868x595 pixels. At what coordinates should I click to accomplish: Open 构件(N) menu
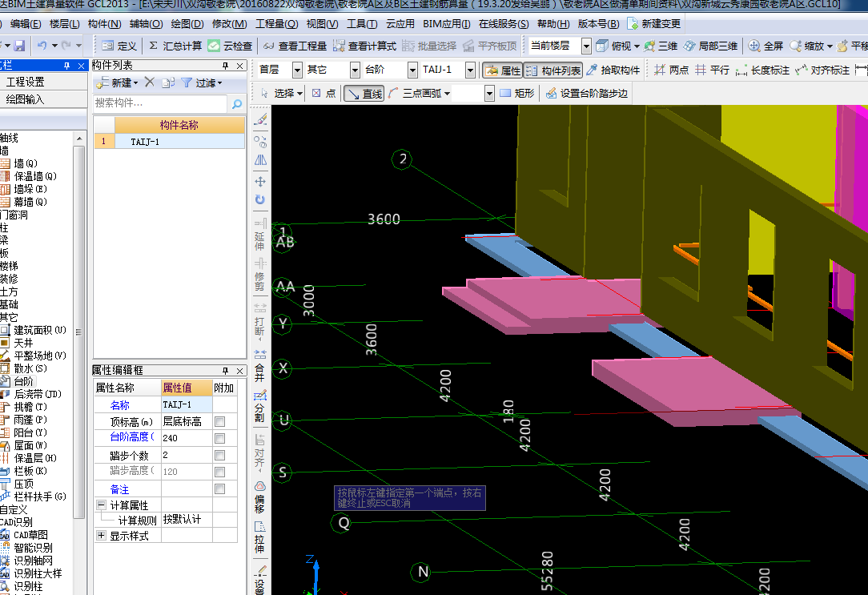click(105, 24)
